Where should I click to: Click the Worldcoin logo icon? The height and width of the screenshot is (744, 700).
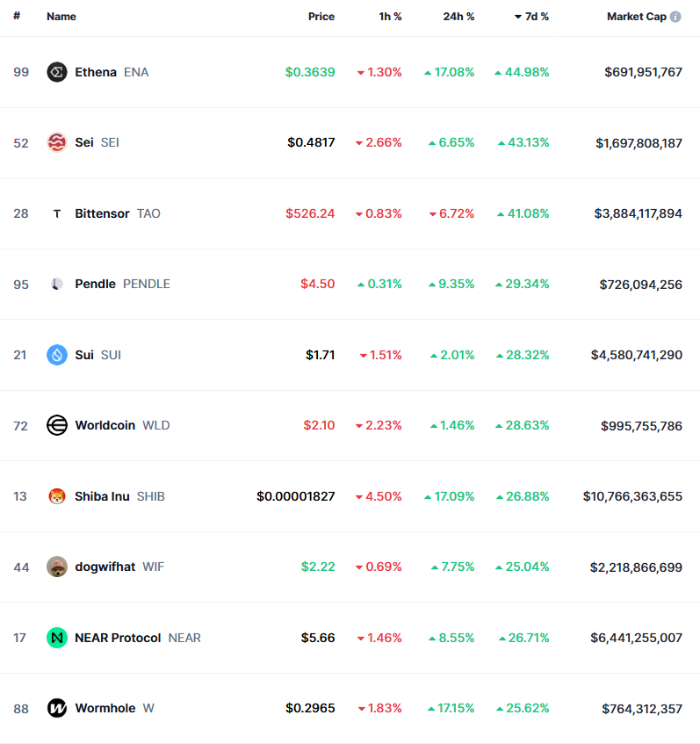coord(57,425)
